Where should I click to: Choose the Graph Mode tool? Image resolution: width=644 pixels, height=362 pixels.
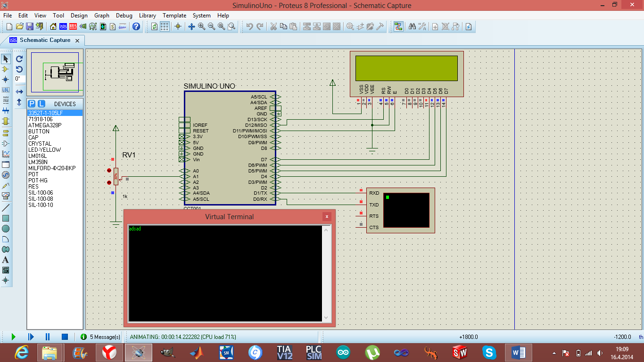click(6, 154)
